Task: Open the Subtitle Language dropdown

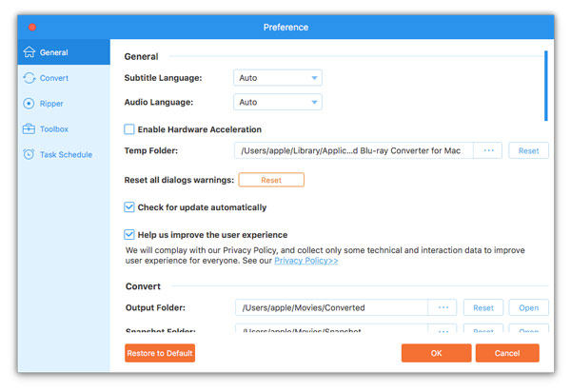Action: (277, 77)
